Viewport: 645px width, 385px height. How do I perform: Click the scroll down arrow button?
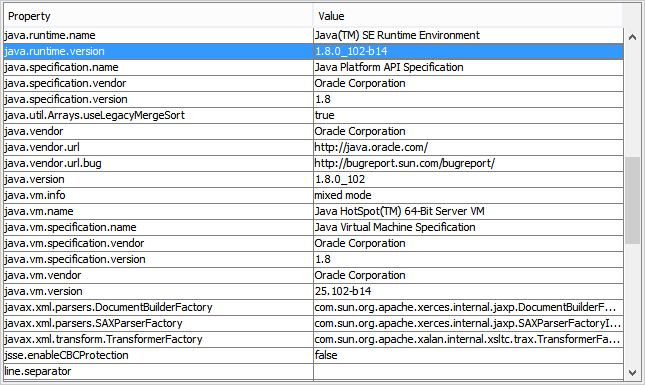pyautogui.click(x=632, y=373)
